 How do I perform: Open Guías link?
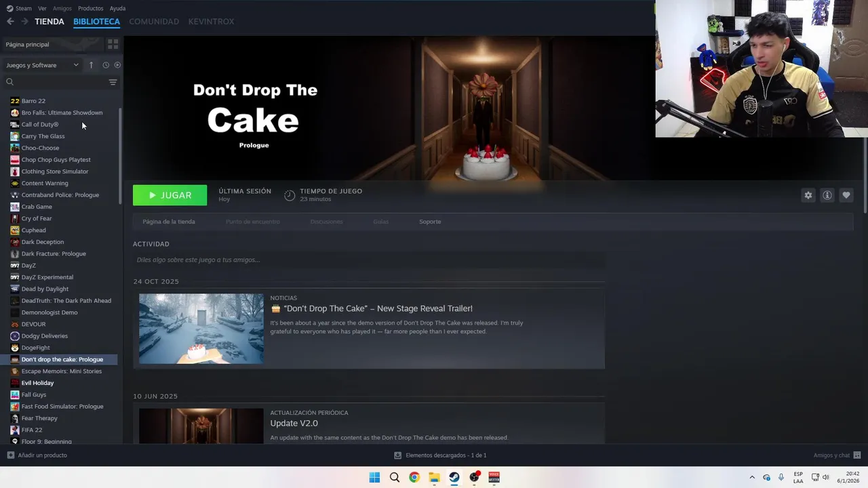click(380, 222)
